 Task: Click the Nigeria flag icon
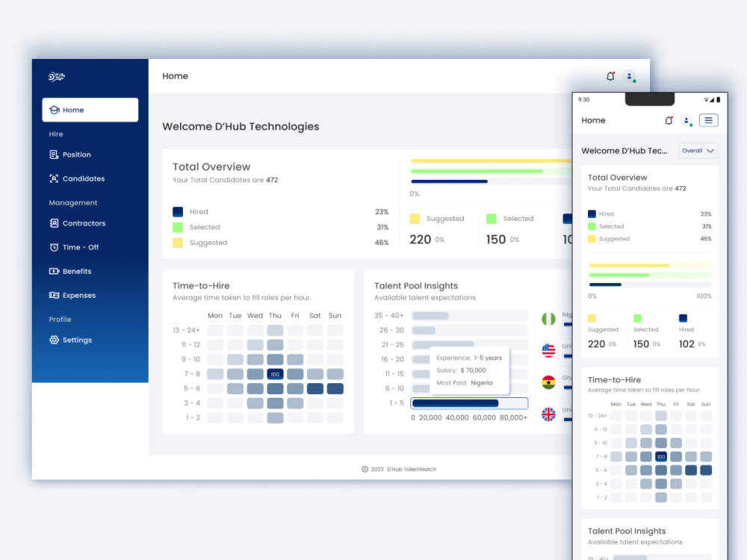(548, 319)
